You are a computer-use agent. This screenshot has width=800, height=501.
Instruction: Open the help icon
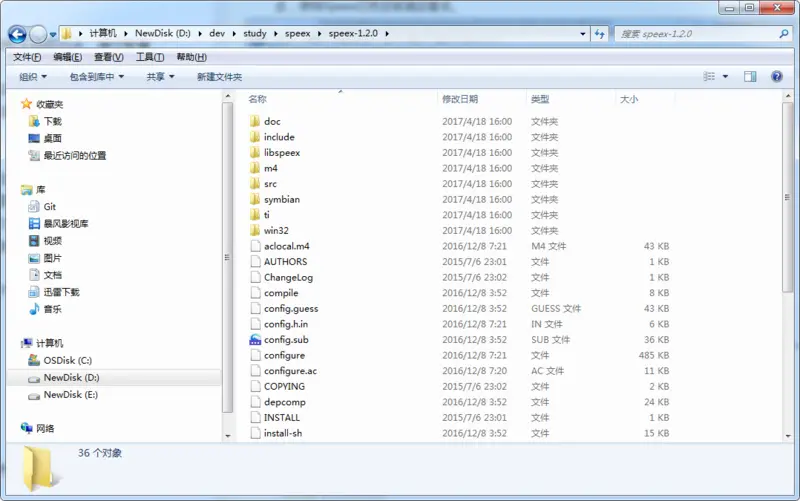pos(777,77)
